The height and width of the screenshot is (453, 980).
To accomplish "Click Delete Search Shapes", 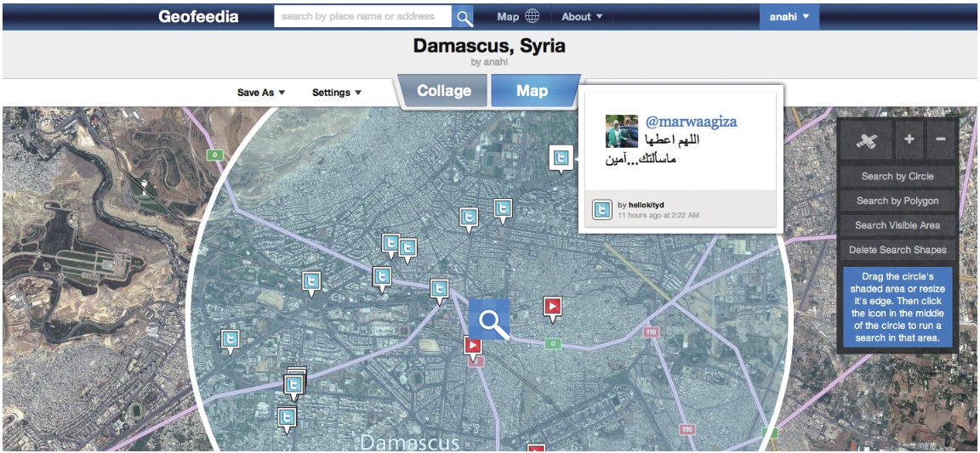I will point(897,250).
